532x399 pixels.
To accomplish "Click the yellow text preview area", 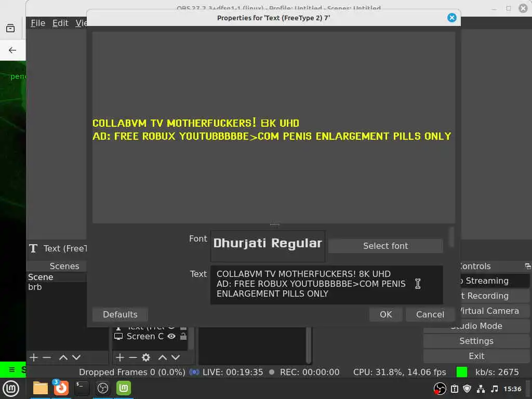I will pos(271,129).
